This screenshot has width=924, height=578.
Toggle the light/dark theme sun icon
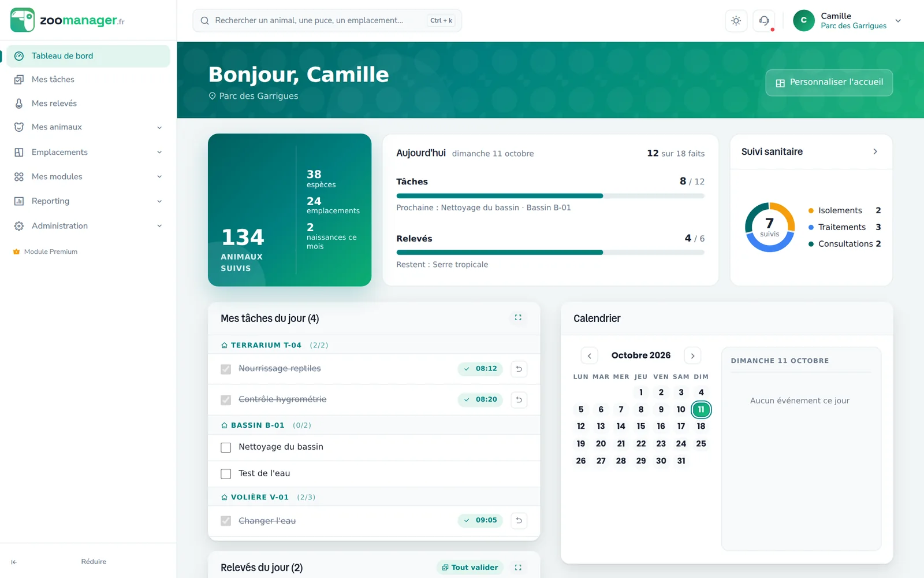(x=736, y=21)
